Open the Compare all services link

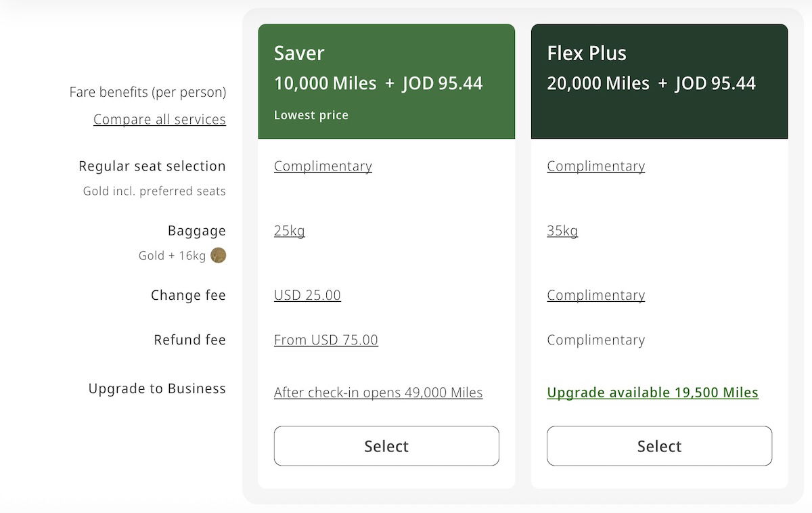coord(160,119)
